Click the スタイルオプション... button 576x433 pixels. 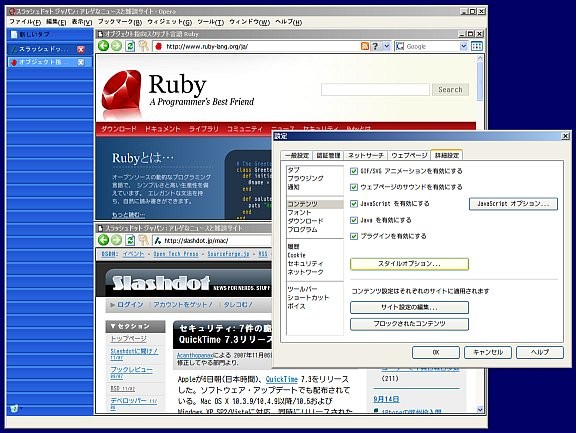(x=409, y=264)
